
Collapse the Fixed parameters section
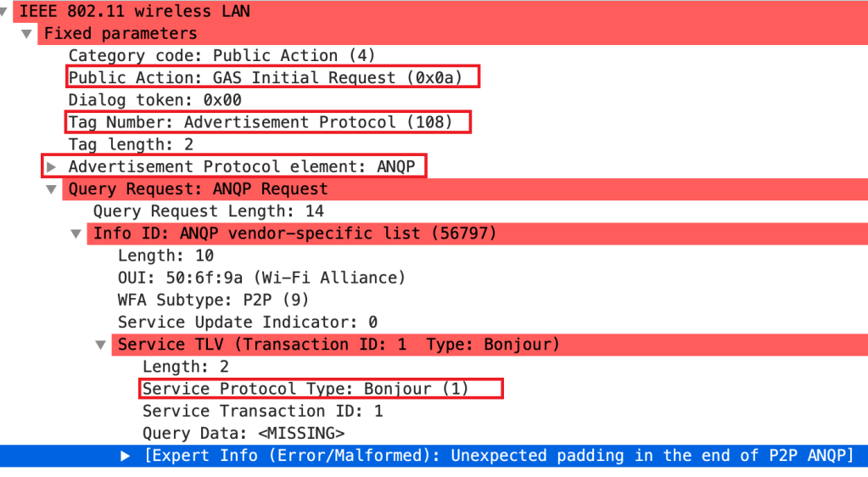[x=28, y=34]
